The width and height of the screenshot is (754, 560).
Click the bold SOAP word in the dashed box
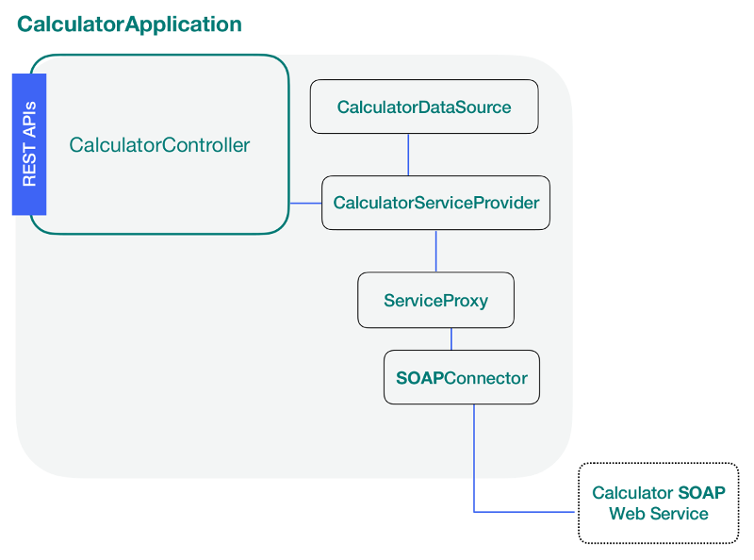[x=701, y=493]
